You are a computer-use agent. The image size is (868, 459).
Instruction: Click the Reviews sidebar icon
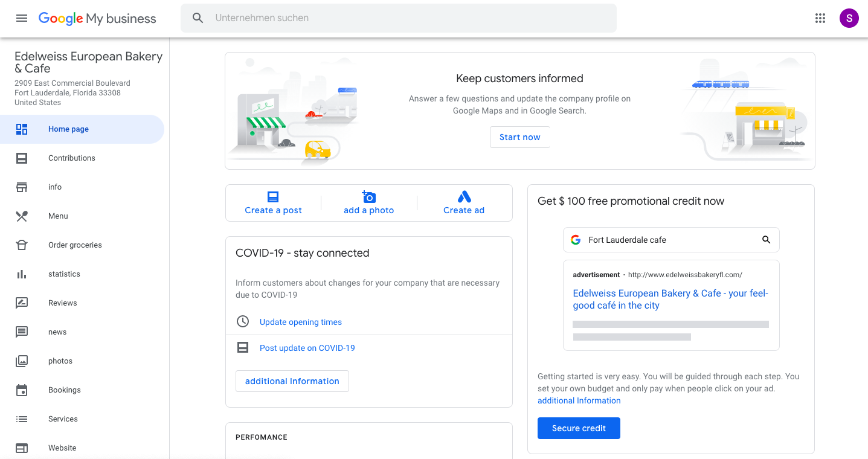(22, 303)
